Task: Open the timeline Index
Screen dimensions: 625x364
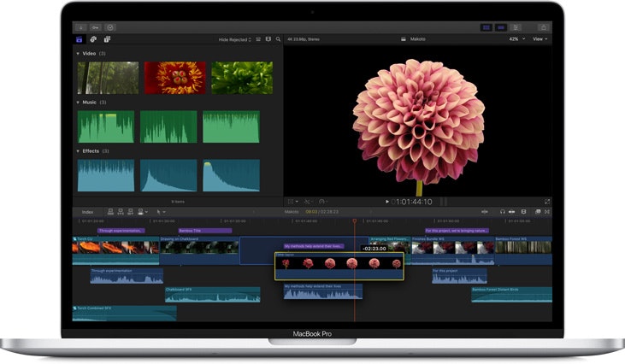Action: click(x=87, y=212)
